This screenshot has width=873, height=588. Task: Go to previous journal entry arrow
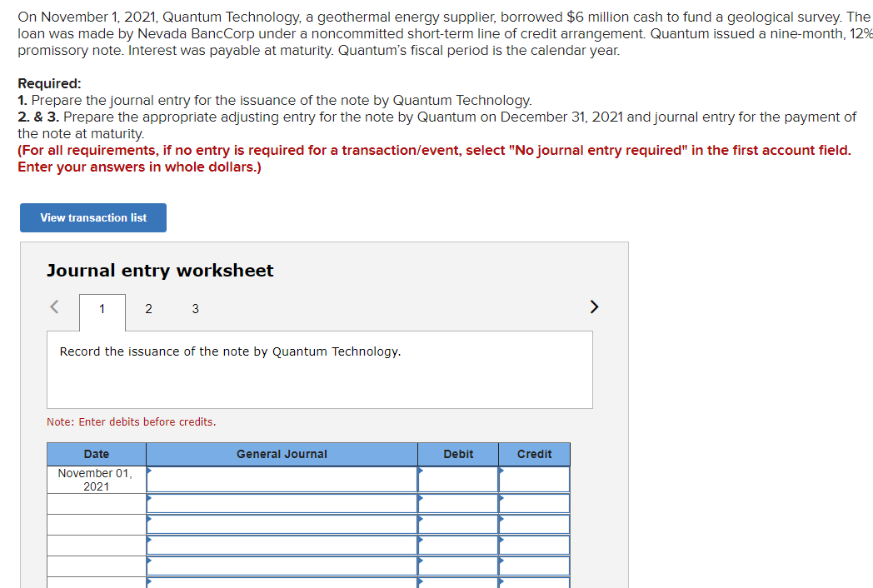click(x=54, y=306)
